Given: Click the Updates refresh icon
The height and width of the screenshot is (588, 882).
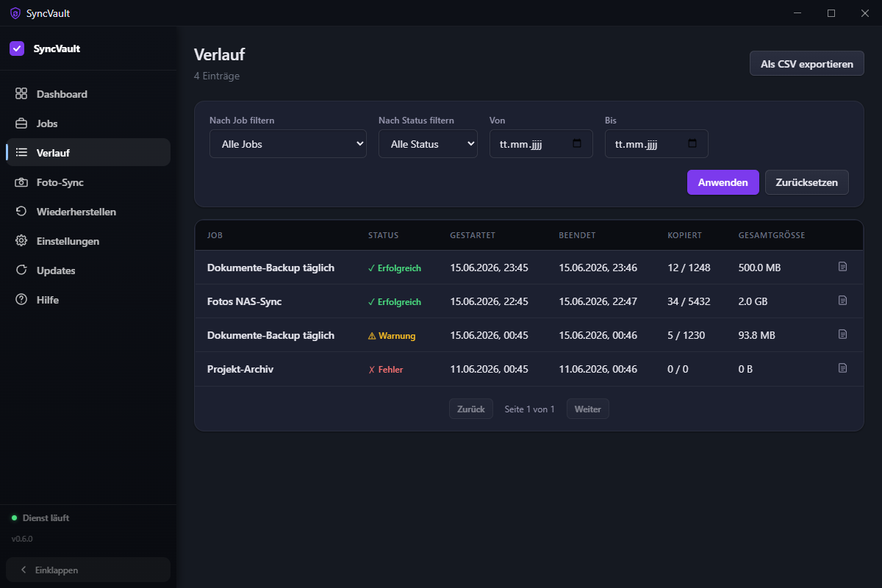Looking at the screenshot, I should (x=21, y=270).
